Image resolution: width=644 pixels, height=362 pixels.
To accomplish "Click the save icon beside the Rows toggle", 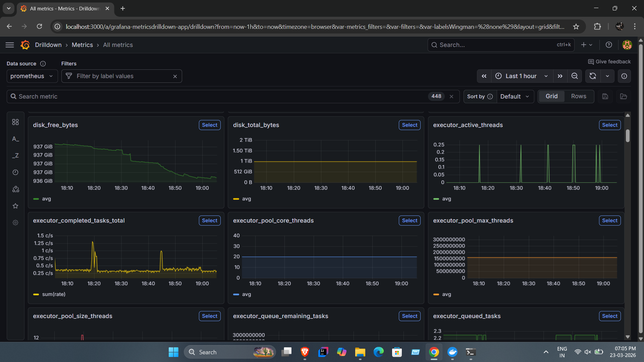I will pyautogui.click(x=605, y=97).
